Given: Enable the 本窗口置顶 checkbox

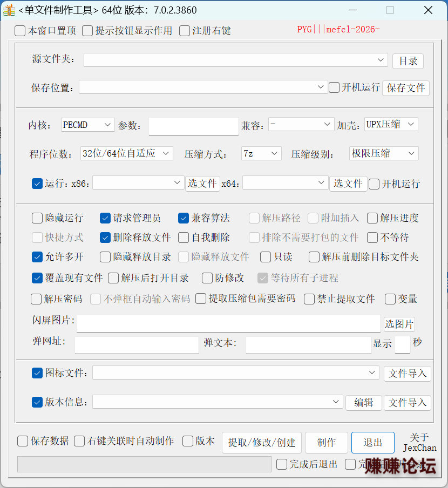Looking at the screenshot, I should pyautogui.click(x=20, y=31).
